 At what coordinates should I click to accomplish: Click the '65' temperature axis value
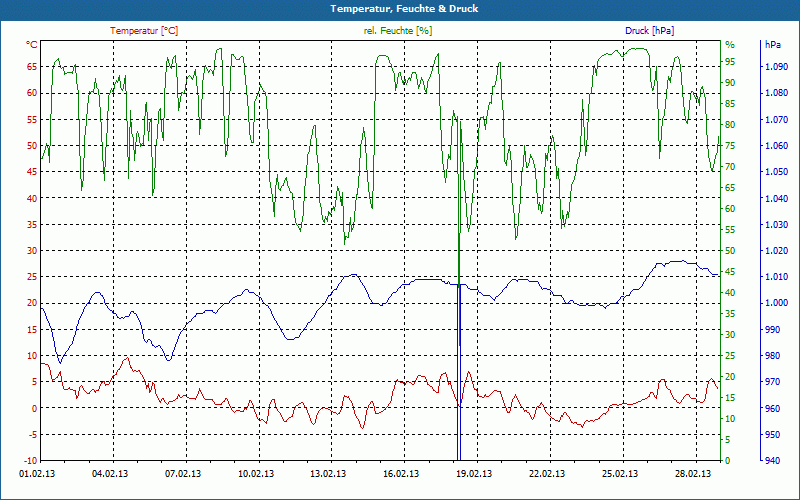click(x=32, y=66)
